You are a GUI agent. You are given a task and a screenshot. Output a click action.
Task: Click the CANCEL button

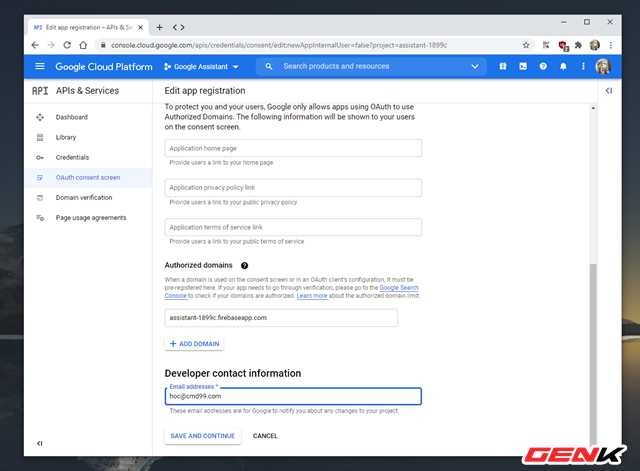[265, 436]
